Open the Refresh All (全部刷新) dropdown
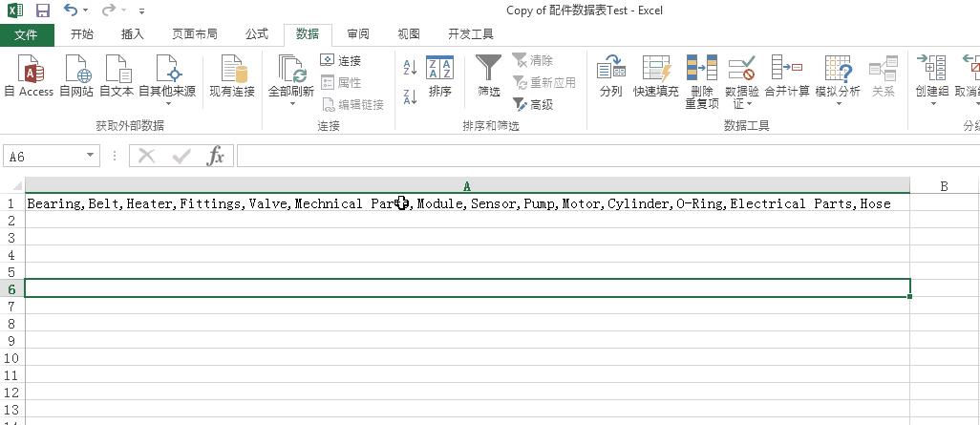The width and height of the screenshot is (980, 425). pyautogui.click(x=291, y=103)
